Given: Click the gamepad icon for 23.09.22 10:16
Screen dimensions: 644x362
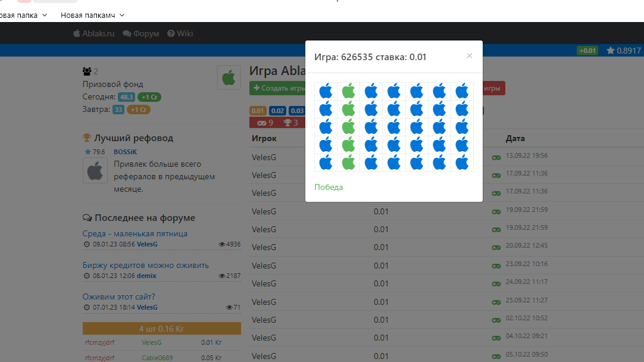Looking at the screenshot, I should click(496, 266).
